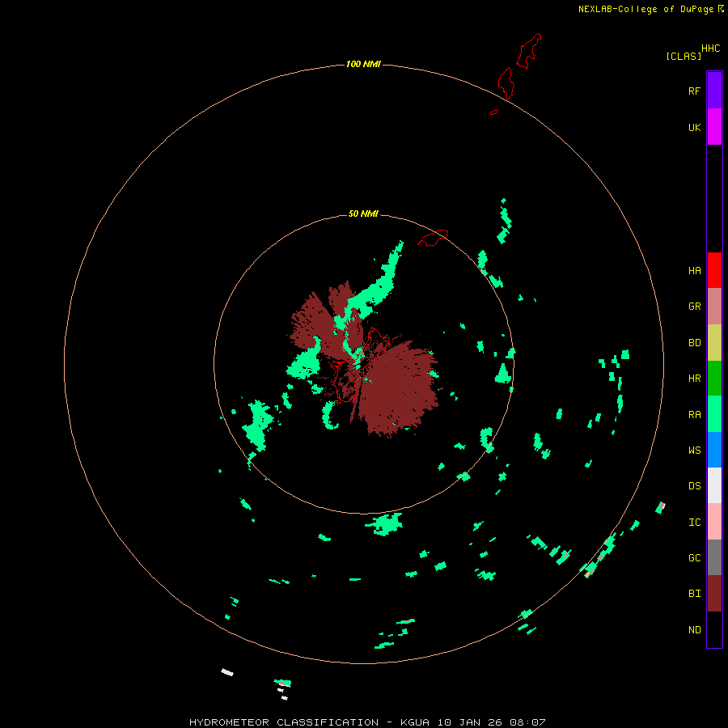The image size is (728, 728).
Task: Click the GC gray legend swatch
Action: point(714,557)
